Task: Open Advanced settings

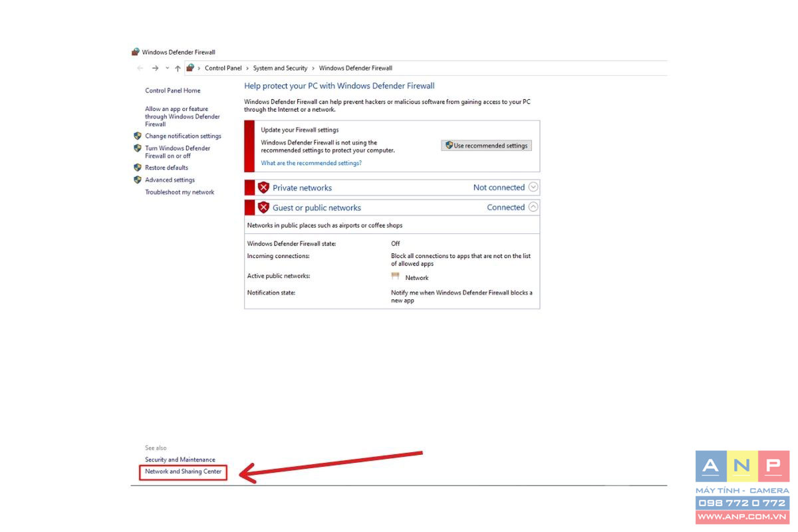Action: [x=170, y=180]
